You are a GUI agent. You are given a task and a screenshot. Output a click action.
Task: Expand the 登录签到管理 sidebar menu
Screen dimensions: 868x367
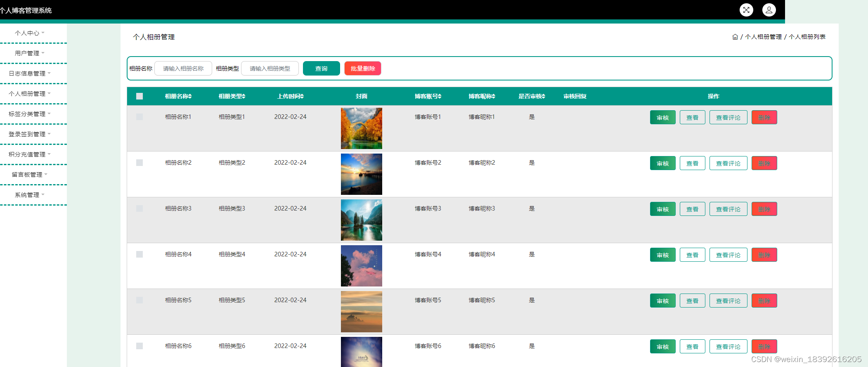(30, 134)
